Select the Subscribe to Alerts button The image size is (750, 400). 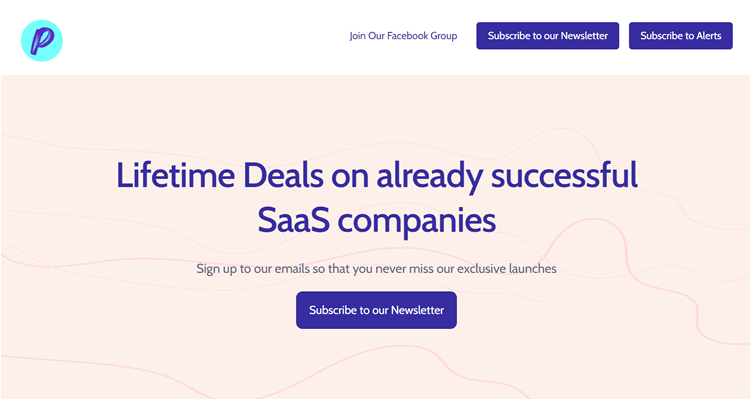681,35
